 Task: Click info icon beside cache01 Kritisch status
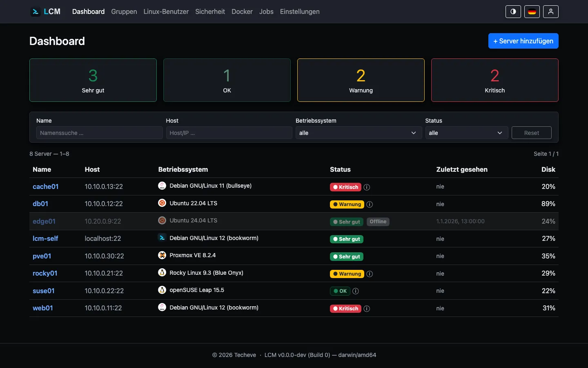click(x=367, y=187)
